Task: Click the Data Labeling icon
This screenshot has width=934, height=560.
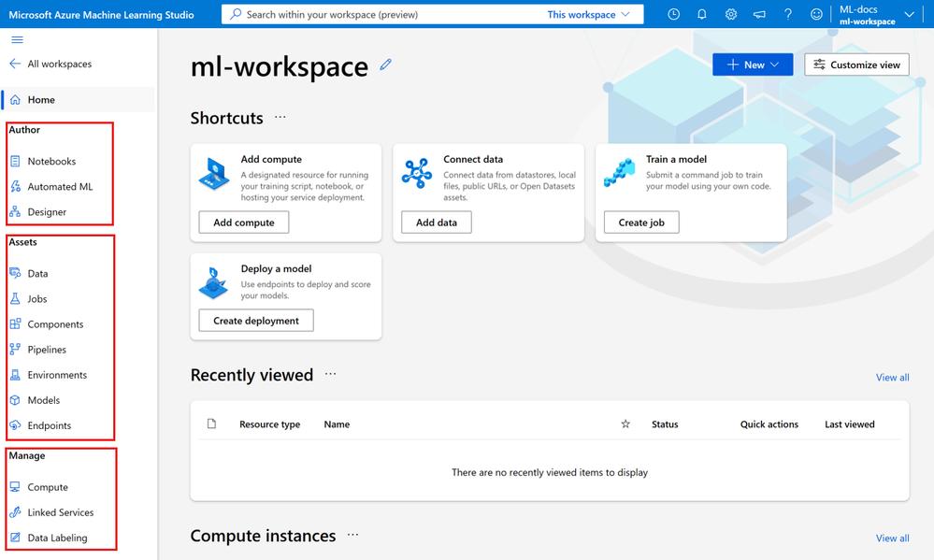Action: point(16,538)
